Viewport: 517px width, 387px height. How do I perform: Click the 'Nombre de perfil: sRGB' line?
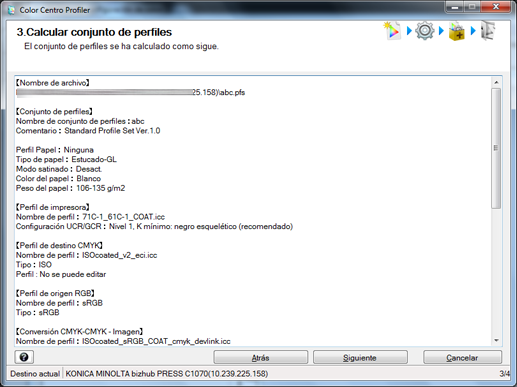(59, 303)
